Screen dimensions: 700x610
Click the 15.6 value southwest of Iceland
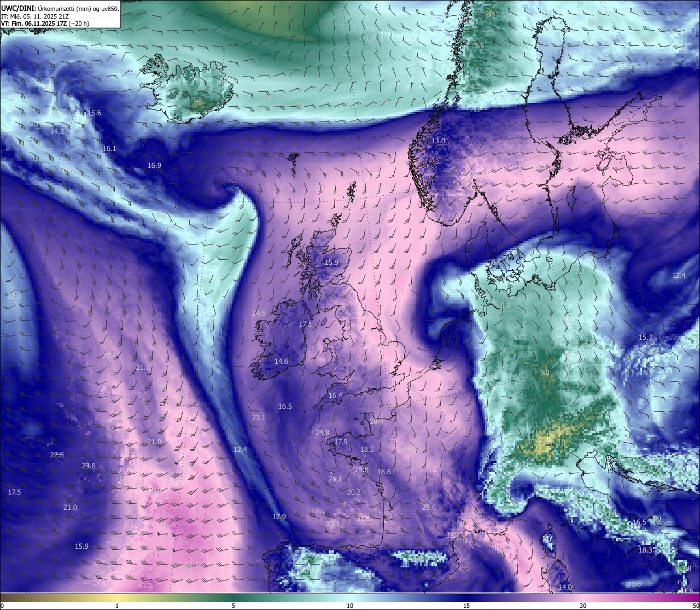click(94, 113)
